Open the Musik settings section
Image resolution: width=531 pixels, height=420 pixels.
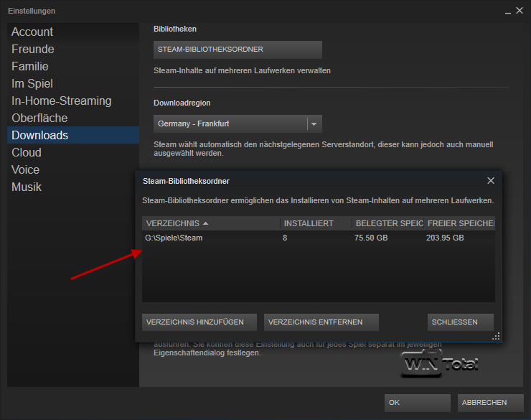72,187
